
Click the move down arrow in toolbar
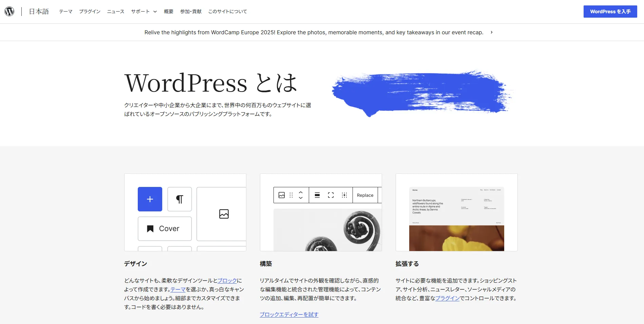[x=301, y=198]
